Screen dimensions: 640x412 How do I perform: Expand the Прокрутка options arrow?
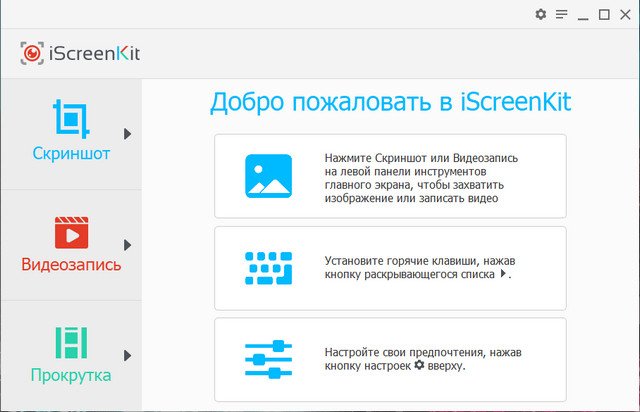click(x=127, y=356)
